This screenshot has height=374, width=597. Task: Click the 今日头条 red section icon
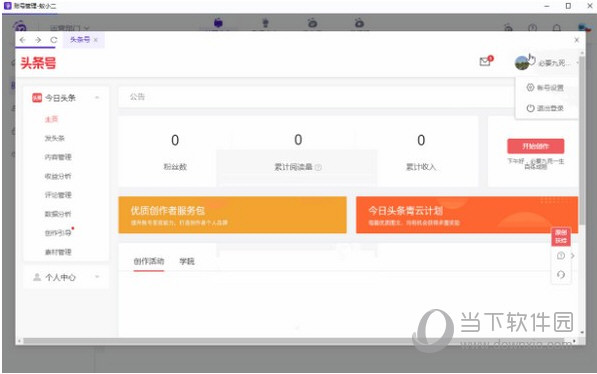point(37,98)
